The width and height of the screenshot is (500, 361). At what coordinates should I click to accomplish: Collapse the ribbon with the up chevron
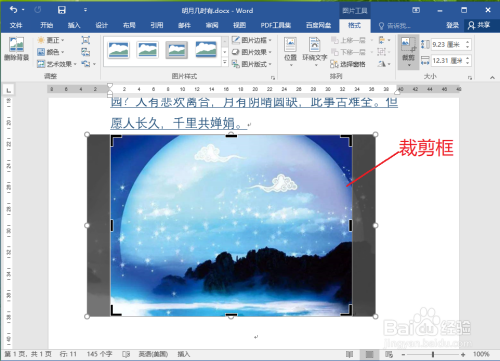(x=492, y=77)
